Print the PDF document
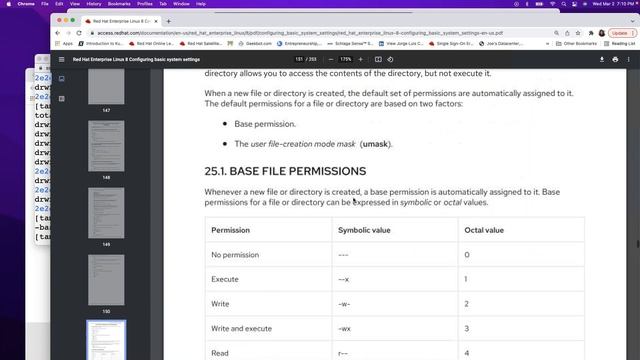Image resolution: width=640 pixels, height=360 pixels. (x=615, y=60)
